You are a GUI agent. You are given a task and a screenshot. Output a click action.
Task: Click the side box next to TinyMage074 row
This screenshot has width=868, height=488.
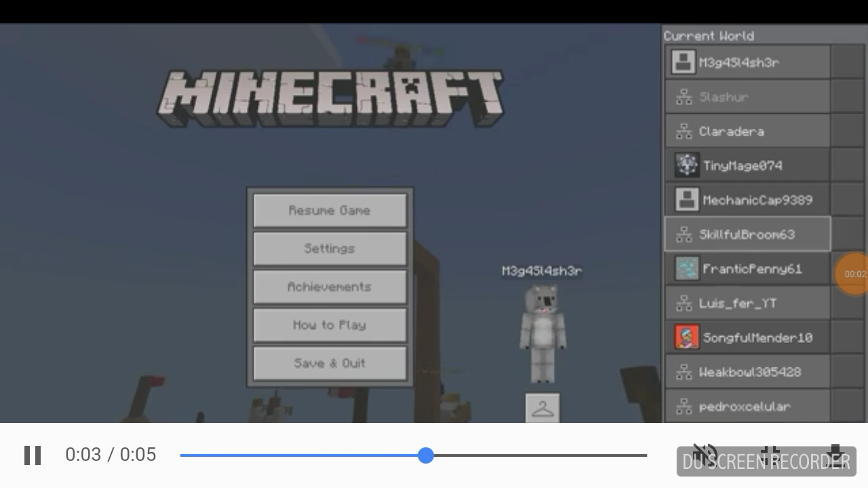[848, 165]
